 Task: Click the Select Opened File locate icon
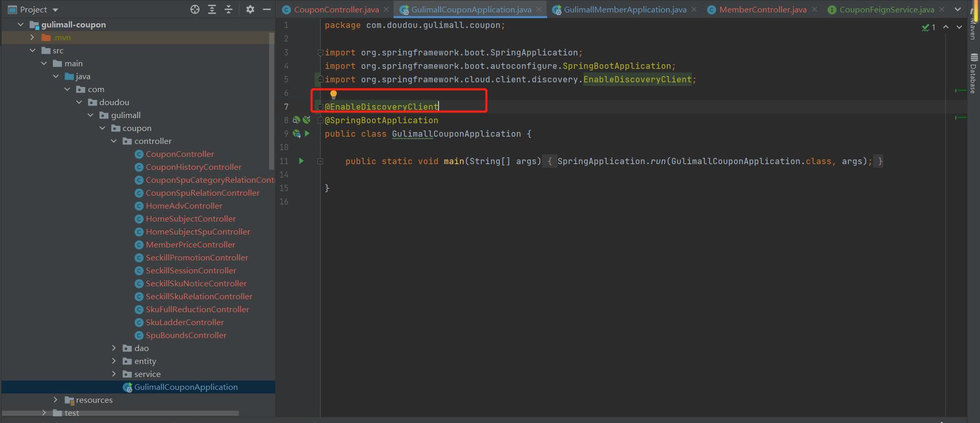(x=195, y=9)
